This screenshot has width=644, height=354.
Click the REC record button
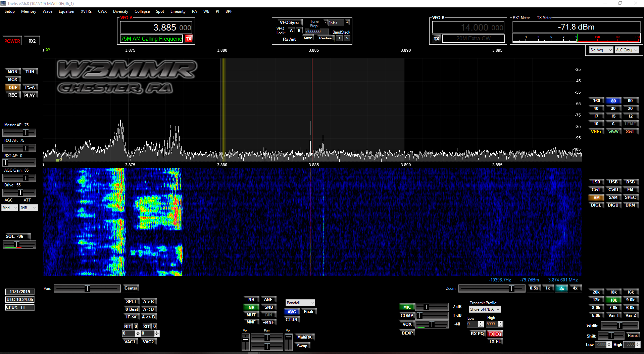click(13, 95)
